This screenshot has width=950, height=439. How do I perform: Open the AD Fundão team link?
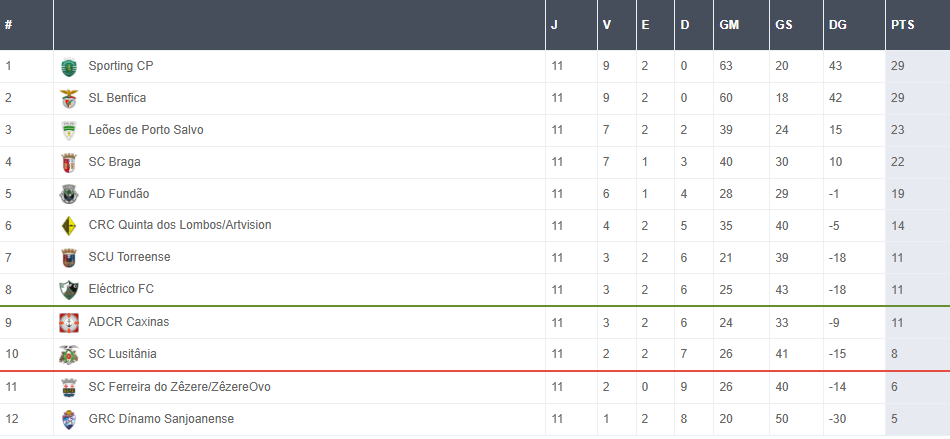point(118,194)
